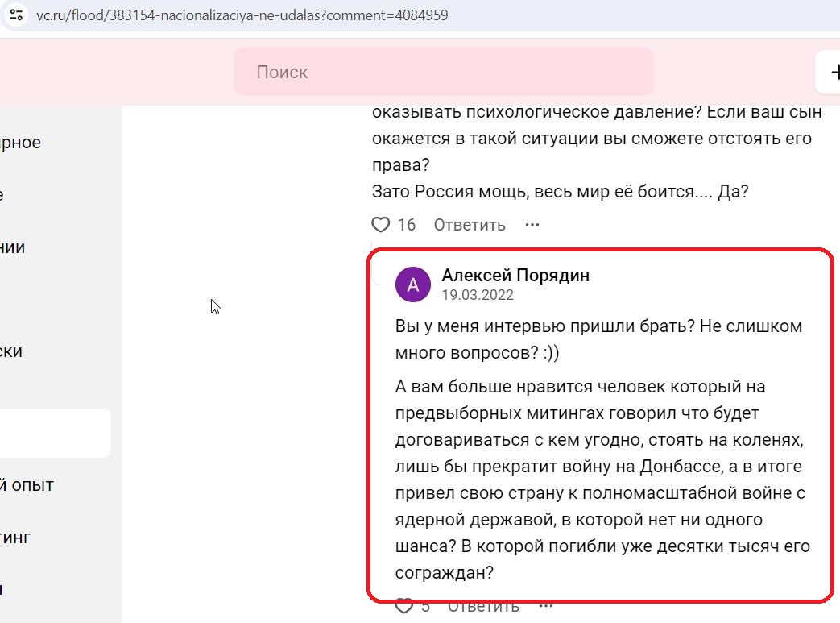Reply to the first comment via 'Ответить'

(470, 224)
